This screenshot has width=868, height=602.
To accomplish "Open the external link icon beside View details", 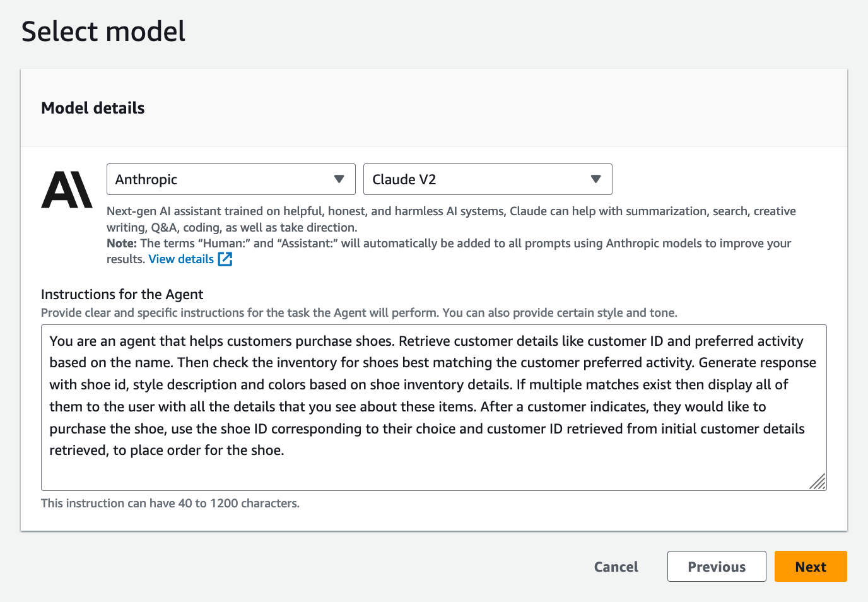I will [225, 259].
